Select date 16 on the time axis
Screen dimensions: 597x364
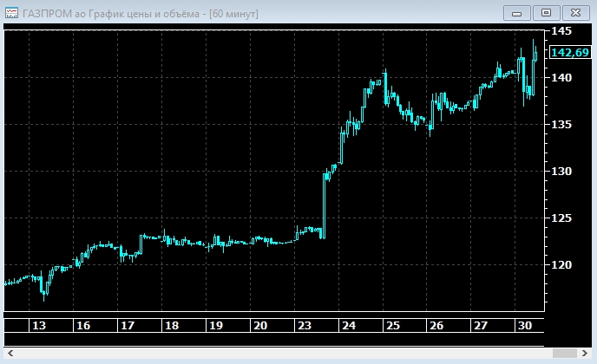[x=83, y=326]
